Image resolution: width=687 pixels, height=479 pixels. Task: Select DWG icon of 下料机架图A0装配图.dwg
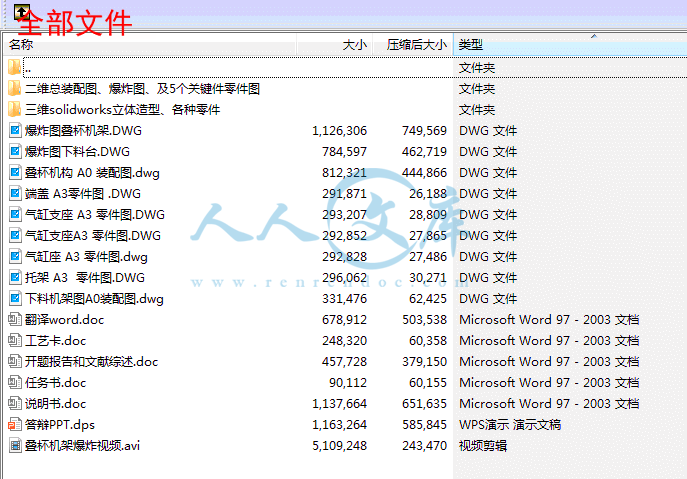(15, 299)
